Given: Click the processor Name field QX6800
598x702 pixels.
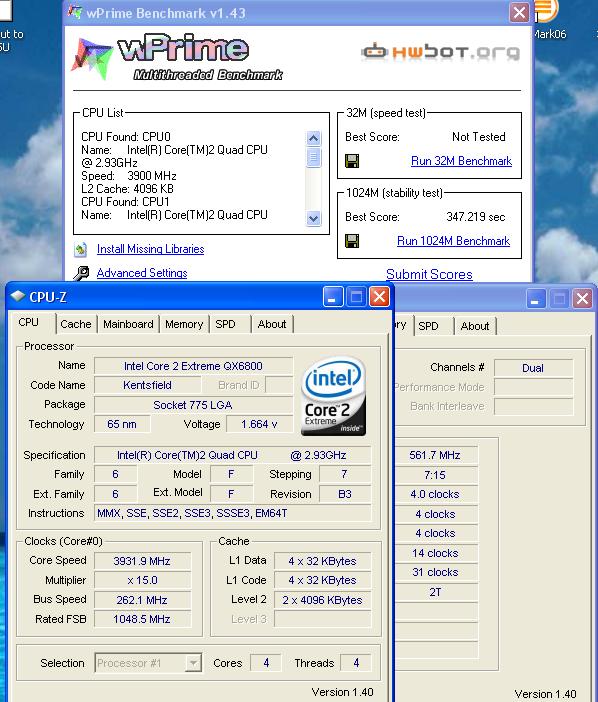Looking at the screenshot, I should click(193, 366).
